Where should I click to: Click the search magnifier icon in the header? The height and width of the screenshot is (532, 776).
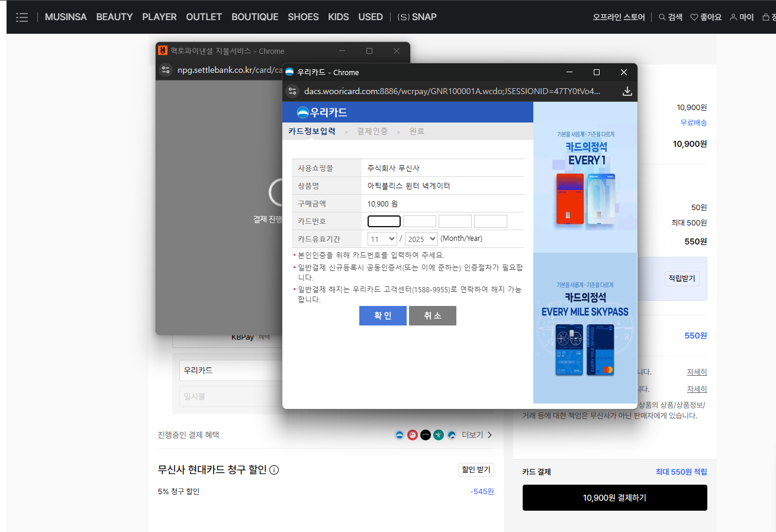tap(662, 17)
